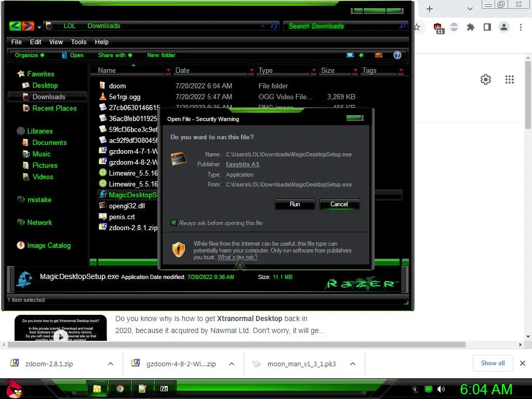Open Date column filter dropdown
The width and height of the screenshot is (532, 399).
click(x=251, y=70)
